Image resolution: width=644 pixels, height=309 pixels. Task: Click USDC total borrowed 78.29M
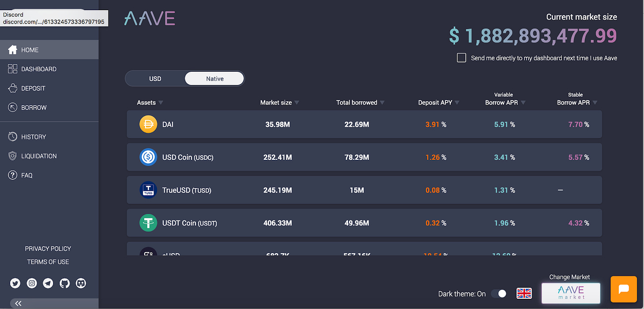click(356, 157)
